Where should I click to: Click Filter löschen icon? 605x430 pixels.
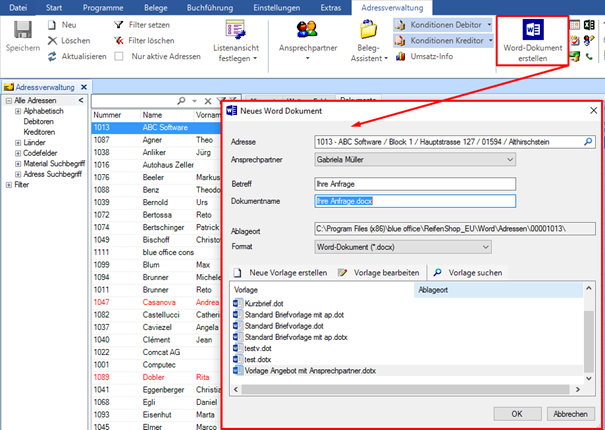pos(118,41)
